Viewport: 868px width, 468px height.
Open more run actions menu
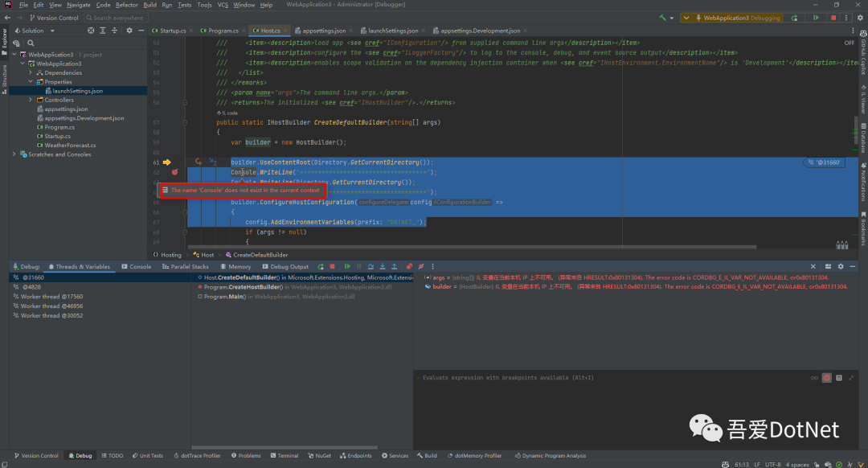(845, 18)
